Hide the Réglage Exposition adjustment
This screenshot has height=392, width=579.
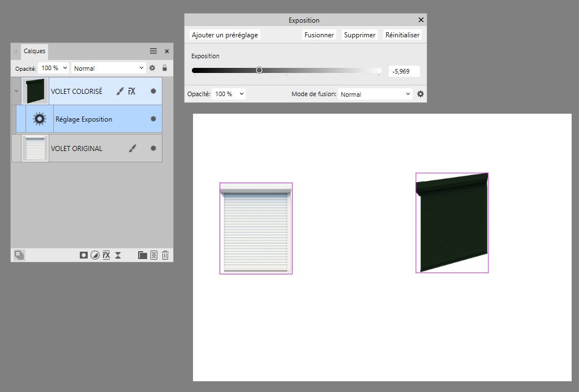[153, 119]
